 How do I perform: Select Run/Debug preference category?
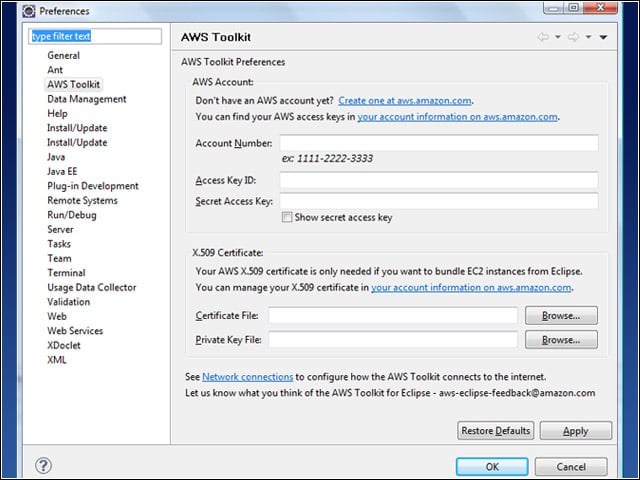(x=72, y=215)
